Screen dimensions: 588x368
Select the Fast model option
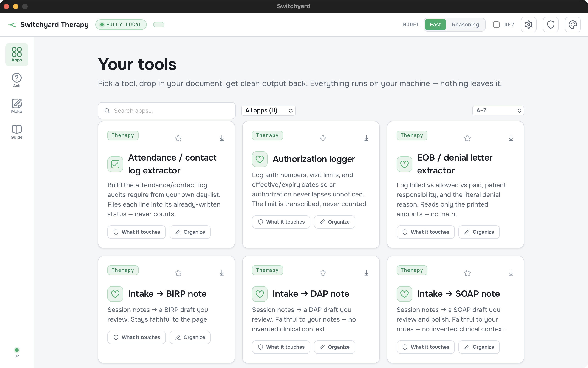click(x=435, y=25)
